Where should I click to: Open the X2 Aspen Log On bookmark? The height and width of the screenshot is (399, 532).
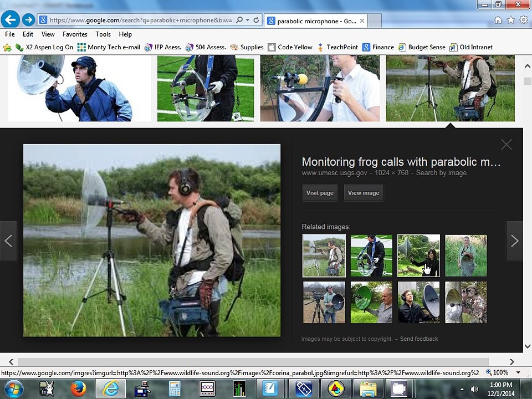44,47
